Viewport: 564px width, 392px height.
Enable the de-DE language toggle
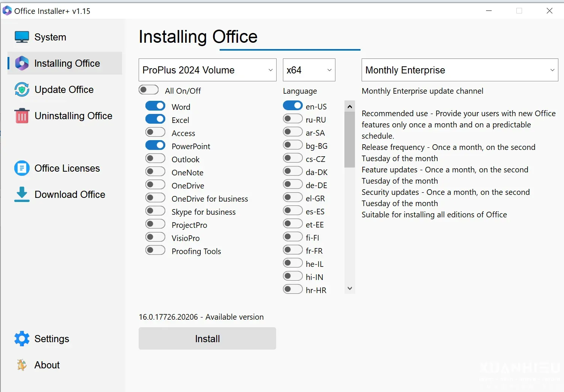click(x=293, y=184)
